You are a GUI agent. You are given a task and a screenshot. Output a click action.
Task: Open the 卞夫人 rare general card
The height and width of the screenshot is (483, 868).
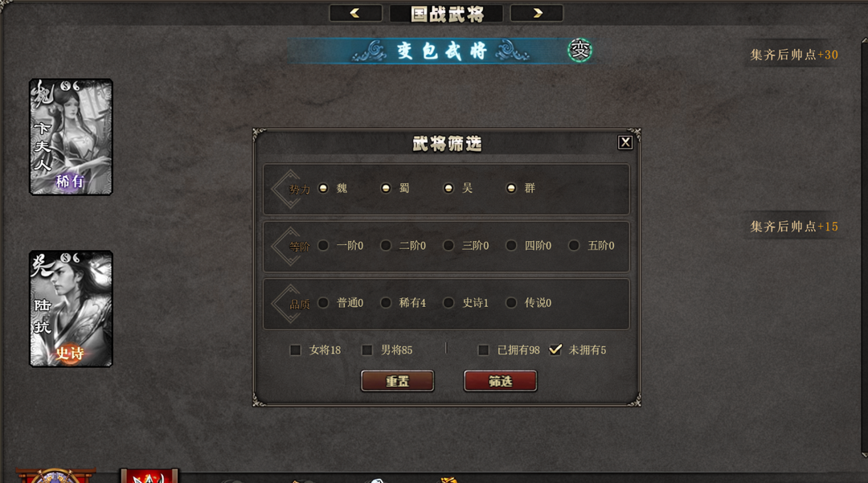(x=71, y=137)
